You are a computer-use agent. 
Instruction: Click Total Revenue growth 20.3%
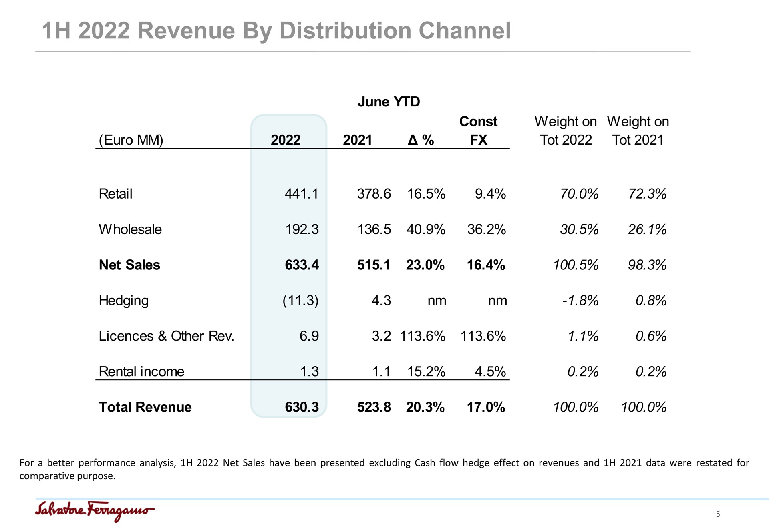click(x=425, y=407)
